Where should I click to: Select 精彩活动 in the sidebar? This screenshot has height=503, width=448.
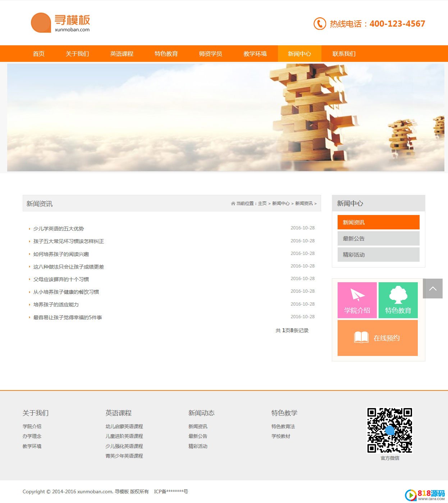378,255
